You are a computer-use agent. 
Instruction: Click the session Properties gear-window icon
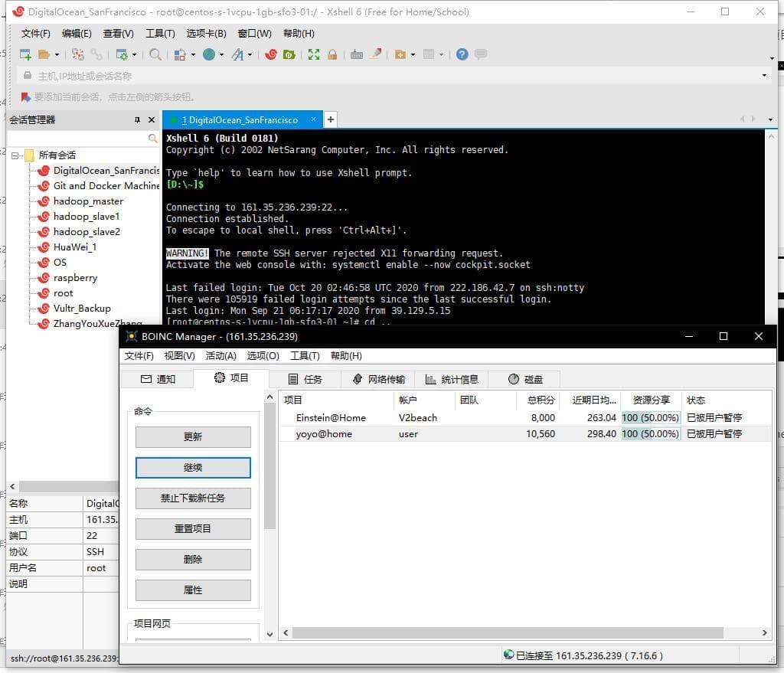(x=122, y=54)
